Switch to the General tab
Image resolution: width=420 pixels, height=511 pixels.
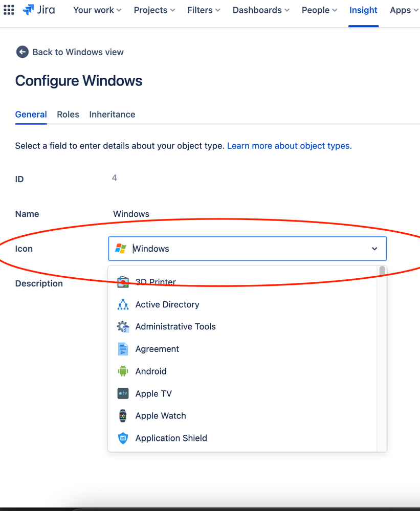31,115
